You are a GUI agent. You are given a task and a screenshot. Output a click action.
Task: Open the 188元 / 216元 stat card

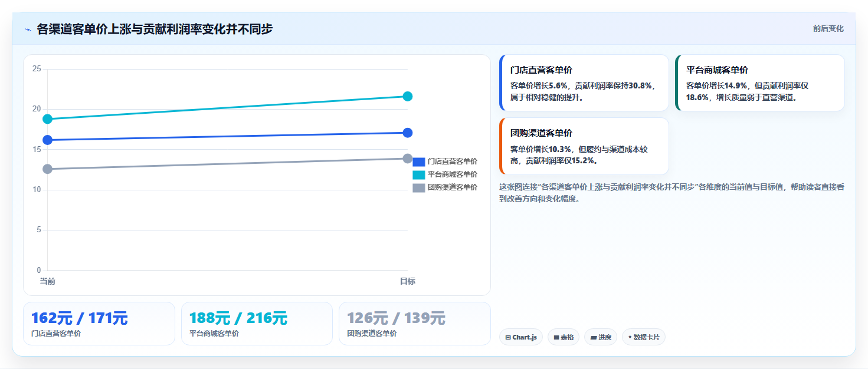(257, 324)
